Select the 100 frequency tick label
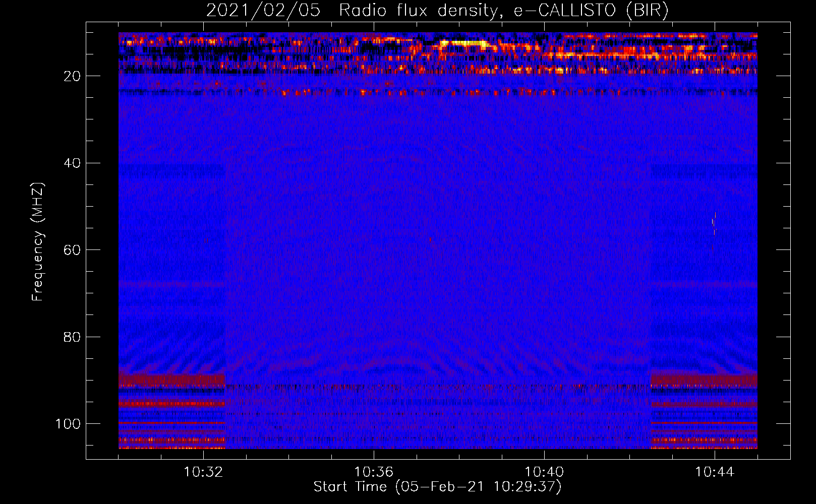Viewport: 816px width, 504px height. 68,424
